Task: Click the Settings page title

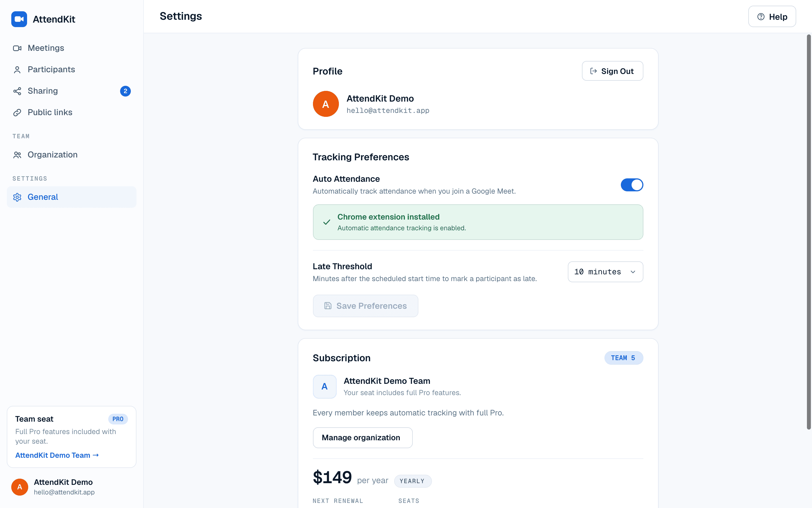Action: (180, 16)
